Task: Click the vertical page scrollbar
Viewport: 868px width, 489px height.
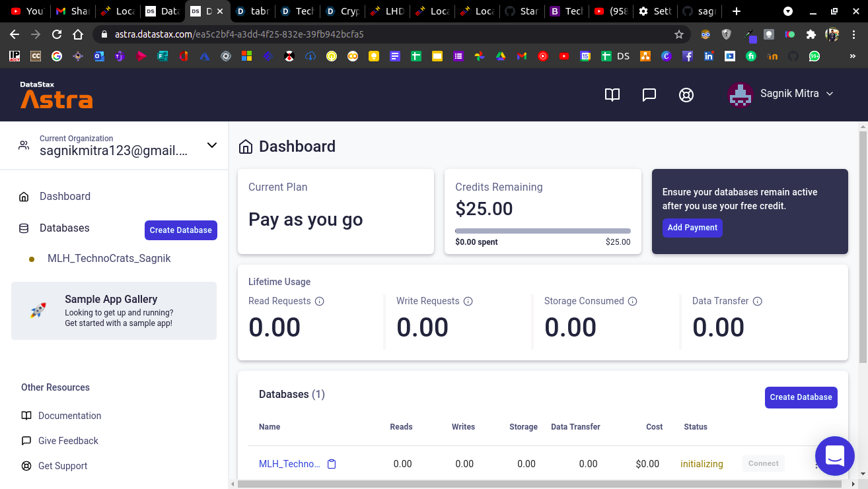Action: [x=863, y=247]
